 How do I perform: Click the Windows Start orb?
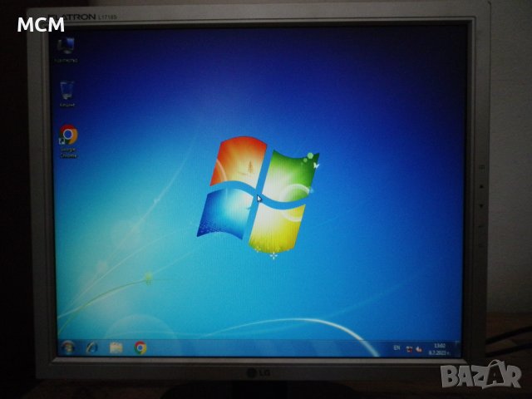[x=67, y=346]
